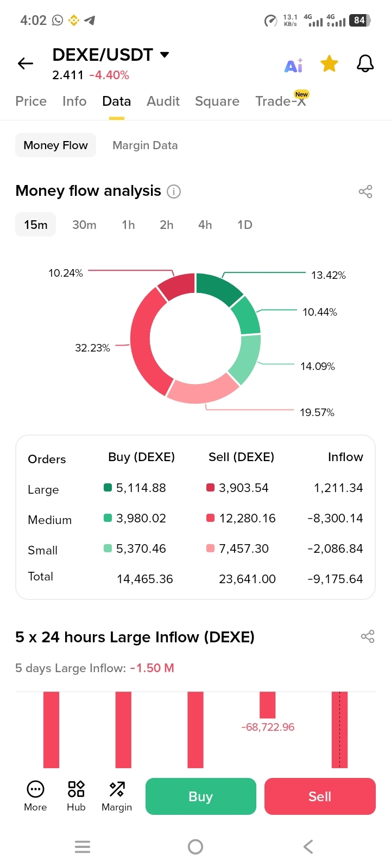Tap the 10.24% chart label
This screenshot has width=391, height=868.
pyautogui.click(x=66, y=273)
